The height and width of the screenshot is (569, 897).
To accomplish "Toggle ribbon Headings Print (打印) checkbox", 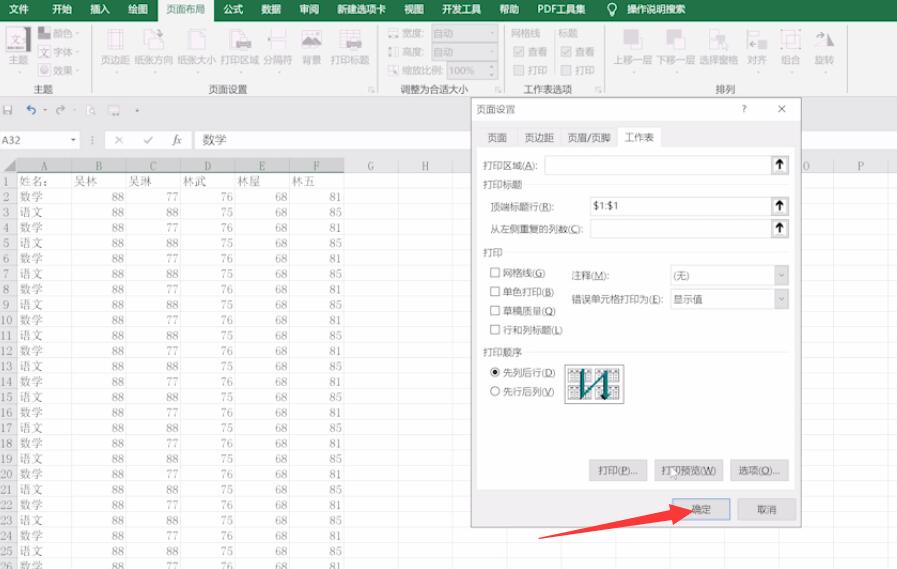I will pyautogui.click(x=566, y=70).
